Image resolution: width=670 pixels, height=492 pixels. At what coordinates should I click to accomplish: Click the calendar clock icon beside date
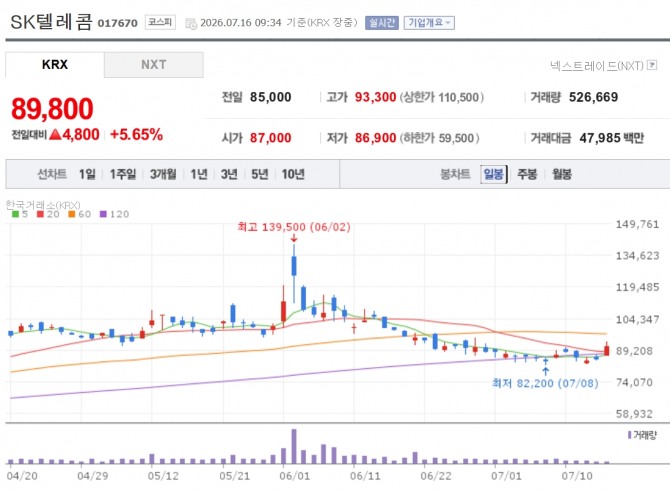pos(191,23)
